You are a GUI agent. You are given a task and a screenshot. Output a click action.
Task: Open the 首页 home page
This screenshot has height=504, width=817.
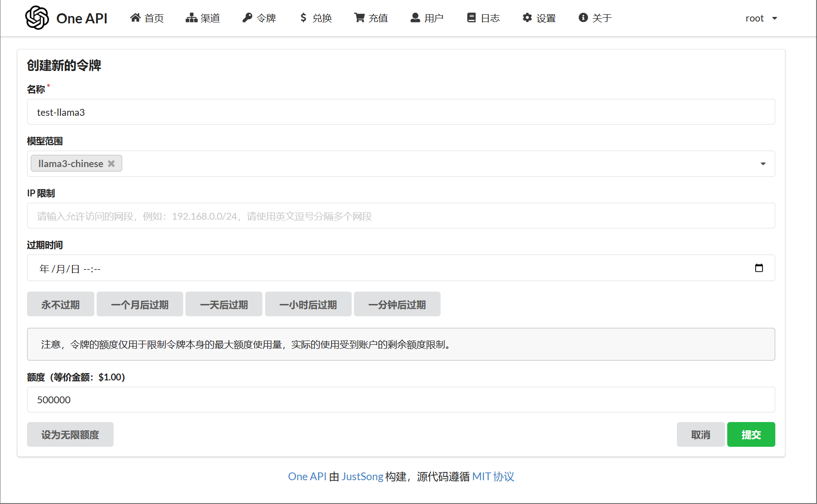point(147,18)
